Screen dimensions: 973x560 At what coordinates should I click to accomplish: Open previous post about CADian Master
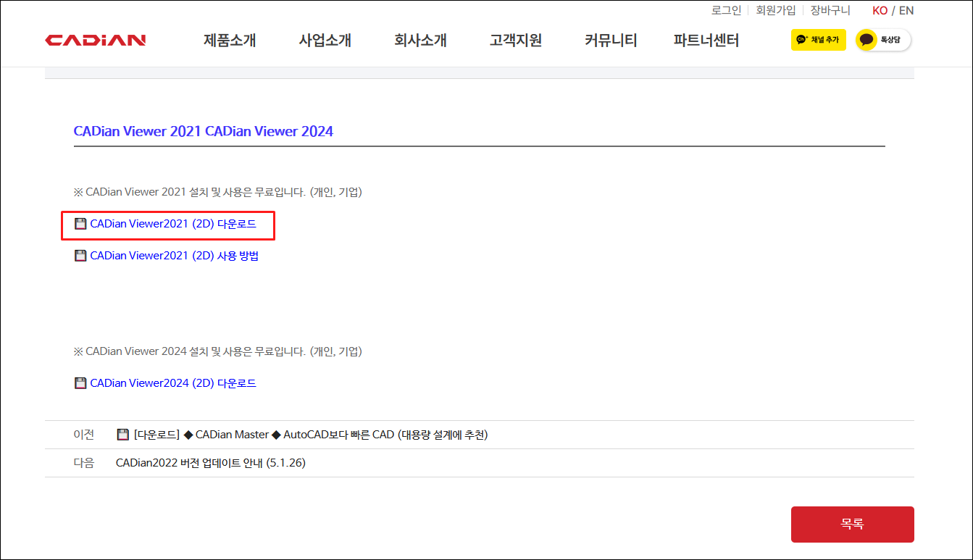click(311, 435)
